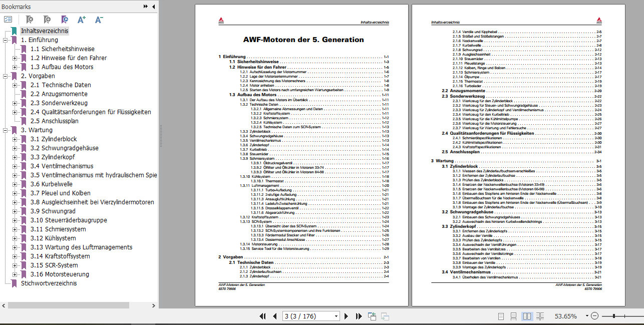This screenshot has height=325, width=644.
Task: Open the bookmark options checklist menu
Action: pyautogui.click(x=8, y=20)
